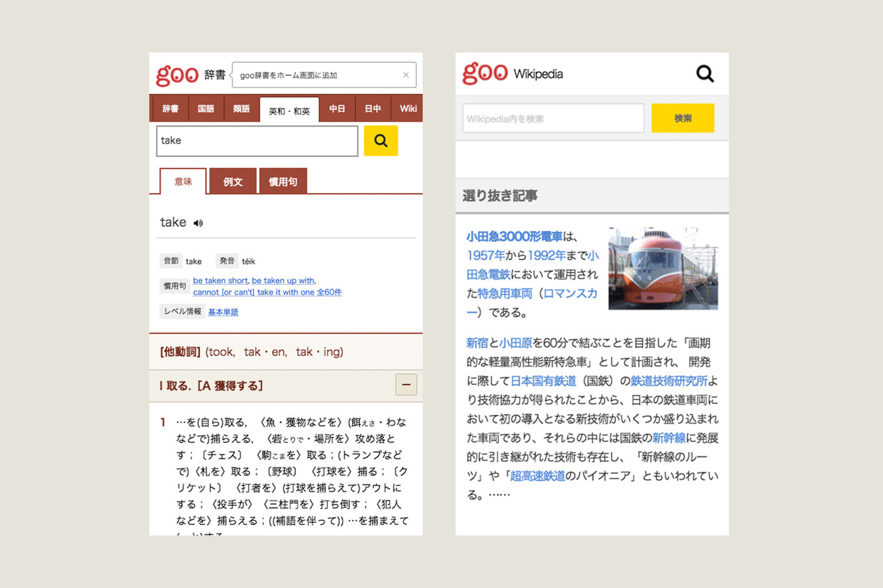
Task: Open the 新宿 link
Action: coord(477,343)
